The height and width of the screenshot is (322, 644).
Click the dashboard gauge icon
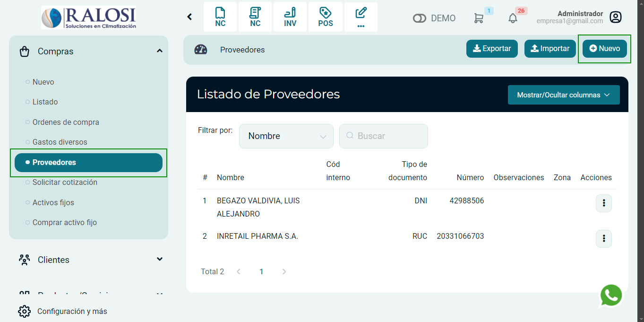coord(201,50)
